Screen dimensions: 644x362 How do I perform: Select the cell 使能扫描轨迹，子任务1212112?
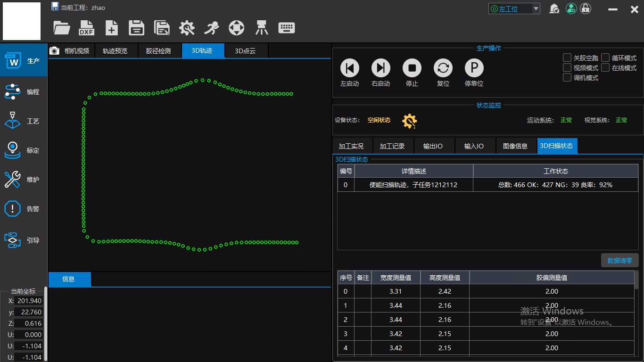[414, 185]
